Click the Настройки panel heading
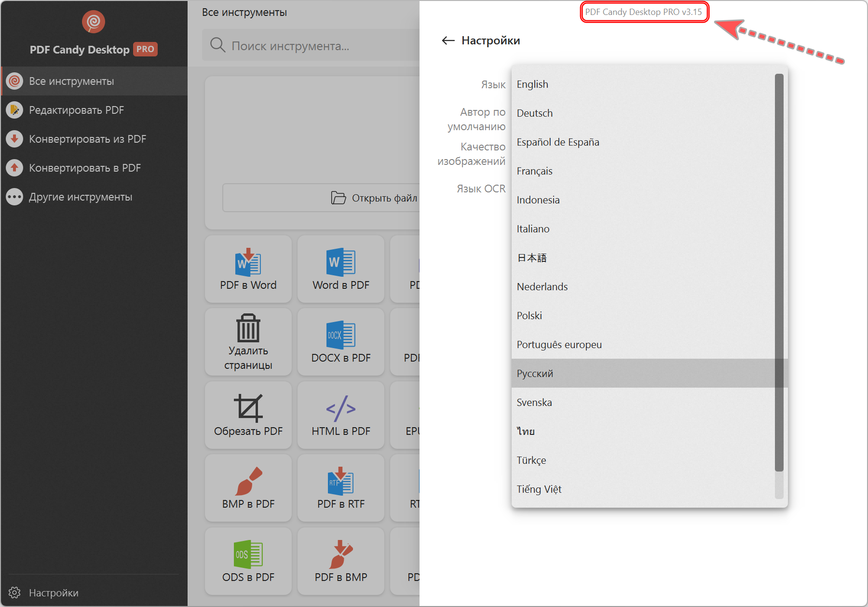Viewport: 868px width, 607px height. (490, 40)
